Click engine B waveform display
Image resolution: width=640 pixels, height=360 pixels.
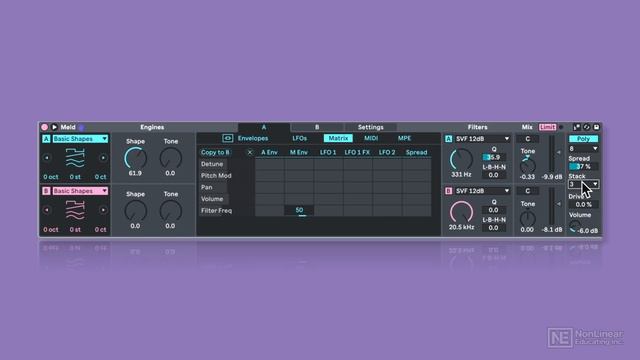pos(75,211)
